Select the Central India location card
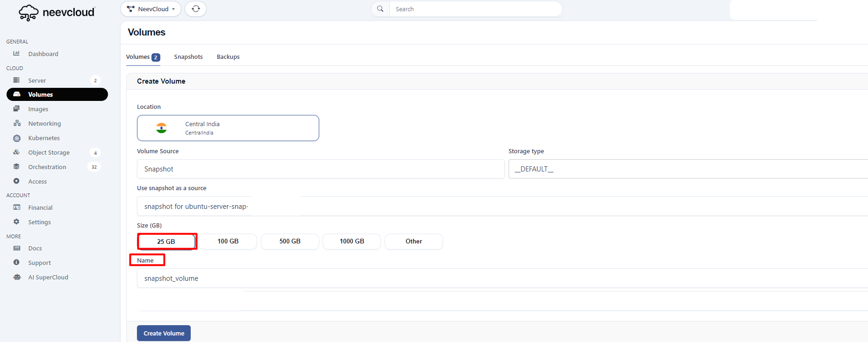 point(228,128)
